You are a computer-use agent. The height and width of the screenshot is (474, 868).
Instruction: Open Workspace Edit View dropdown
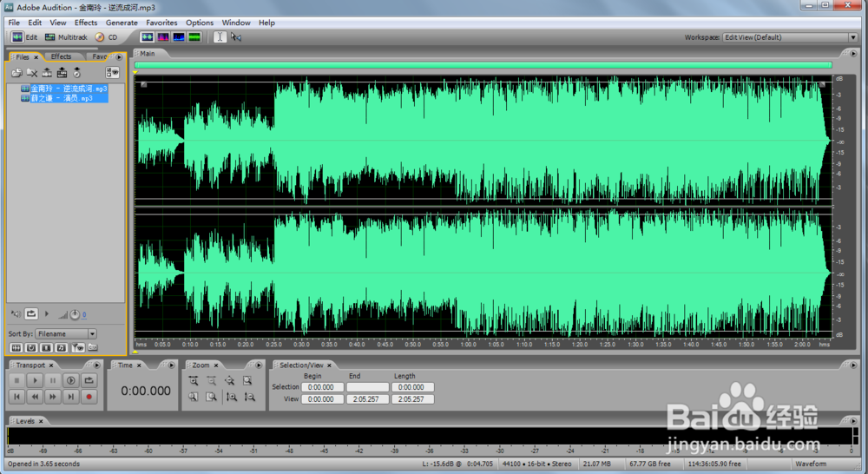(x=791, y=37)
